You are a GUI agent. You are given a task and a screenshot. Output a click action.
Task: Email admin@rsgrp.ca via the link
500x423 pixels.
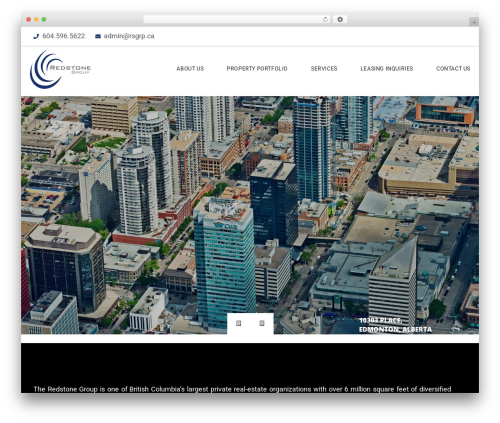tap(129, 36)
